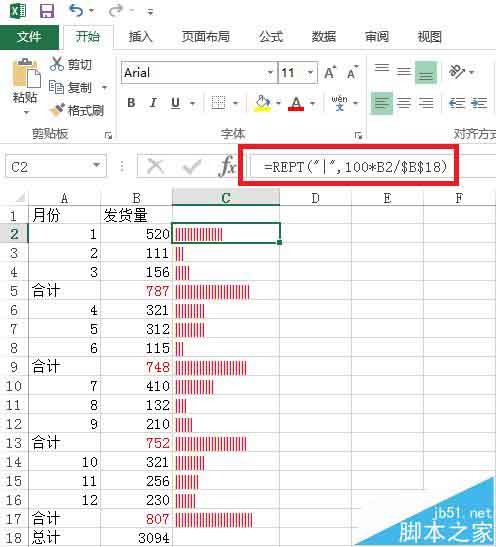Click the Increase Indent icon
Image resolution: width=496 pixels, height=547 pixels.
coord(479,103)
